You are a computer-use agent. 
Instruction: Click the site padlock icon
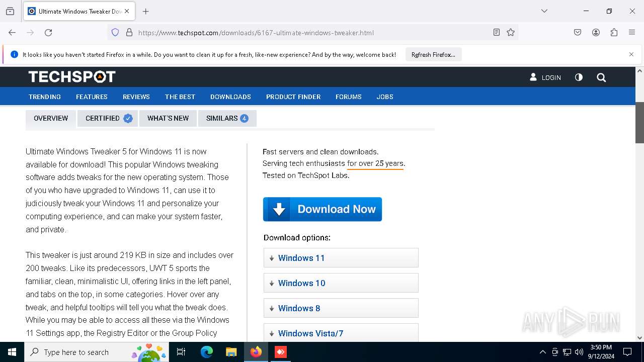coord(129,33)
